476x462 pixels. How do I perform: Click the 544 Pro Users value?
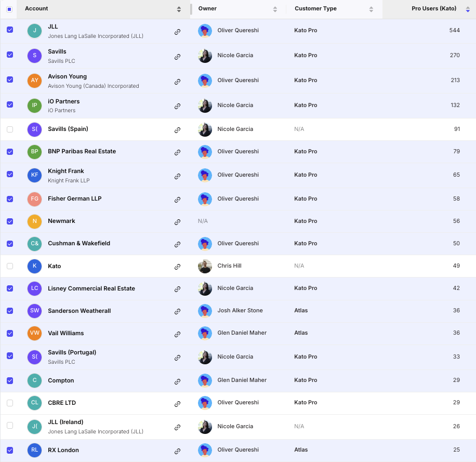pos(455,30)
